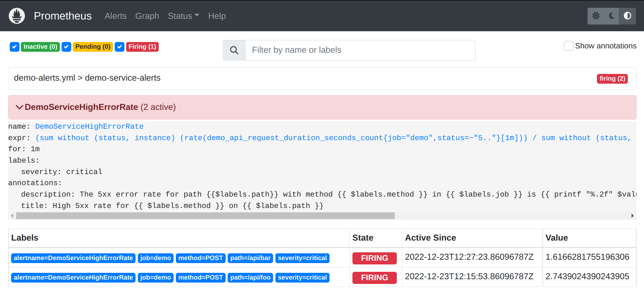Viewport: 644px width, 295px height.
Task: Click the Pending (0) badge
Action: pos(93,47)
